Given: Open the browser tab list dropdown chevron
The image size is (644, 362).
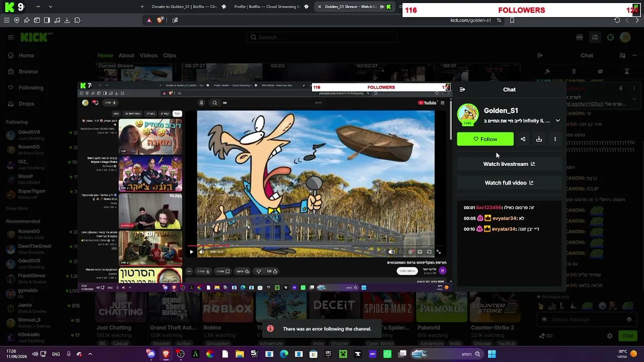Looking at the screenshot, I should (x=50, y=7).
